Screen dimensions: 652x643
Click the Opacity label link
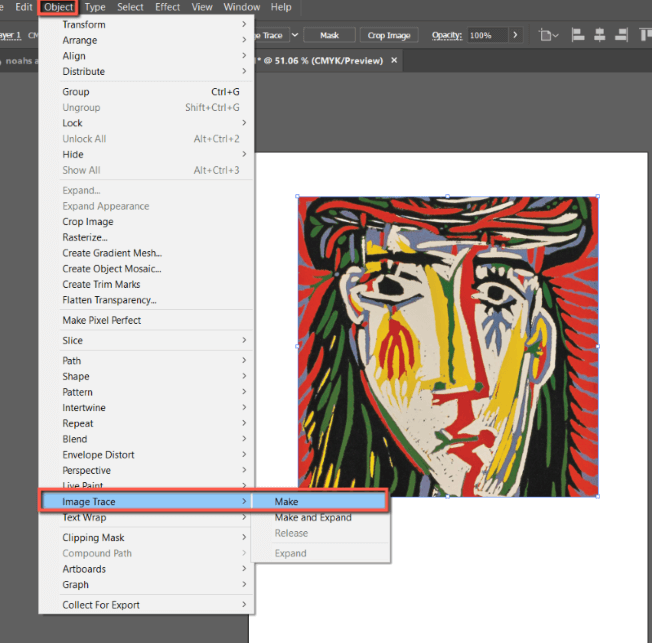447,35
